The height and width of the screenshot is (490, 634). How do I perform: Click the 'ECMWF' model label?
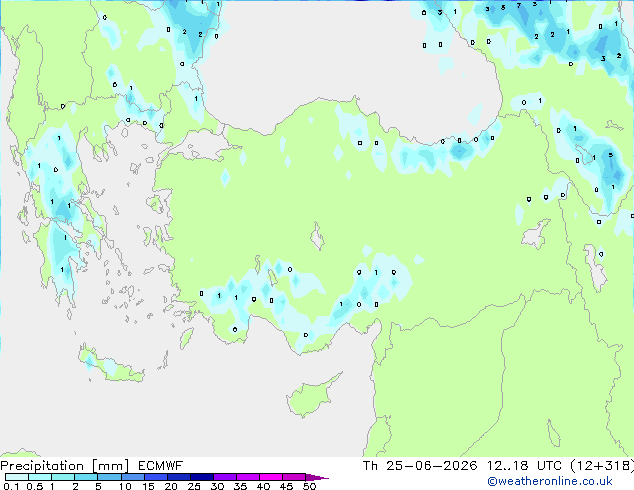click(161, 466)
